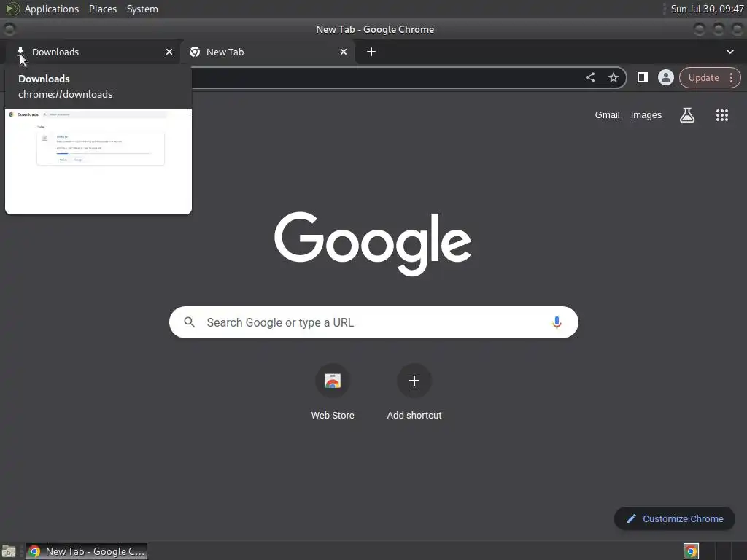747x560 pixels.
Task: Click the show desktop icon in taskbar
Action: pyautogui.click(x=9, y=551)
